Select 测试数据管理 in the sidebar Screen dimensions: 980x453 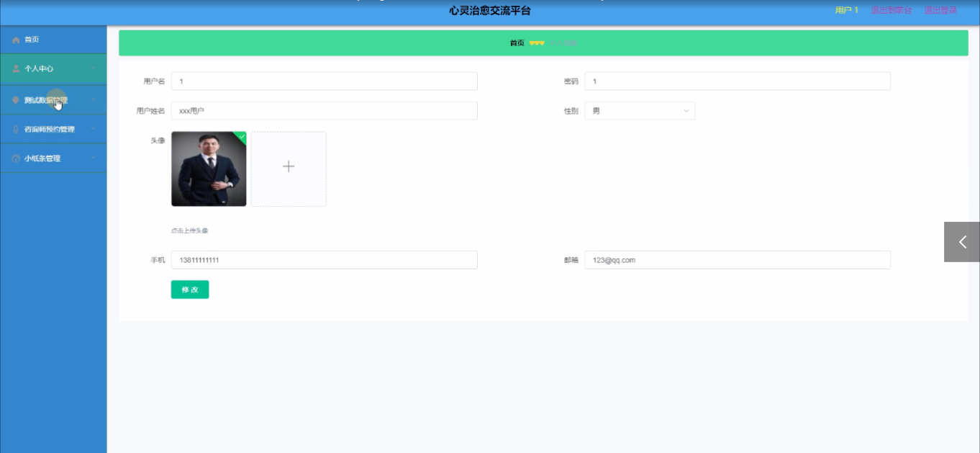(x=45, y=100)
